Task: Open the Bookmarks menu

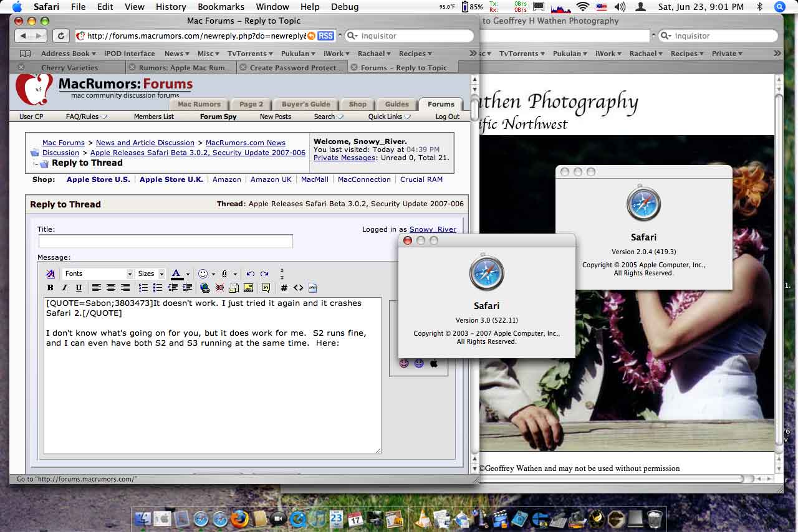Action: (x=221, y=7)
